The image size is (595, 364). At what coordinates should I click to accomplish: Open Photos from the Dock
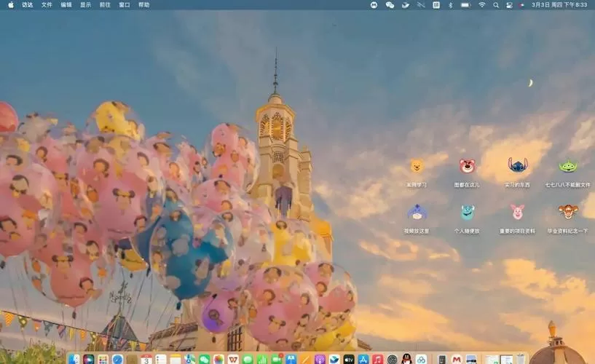218,359
